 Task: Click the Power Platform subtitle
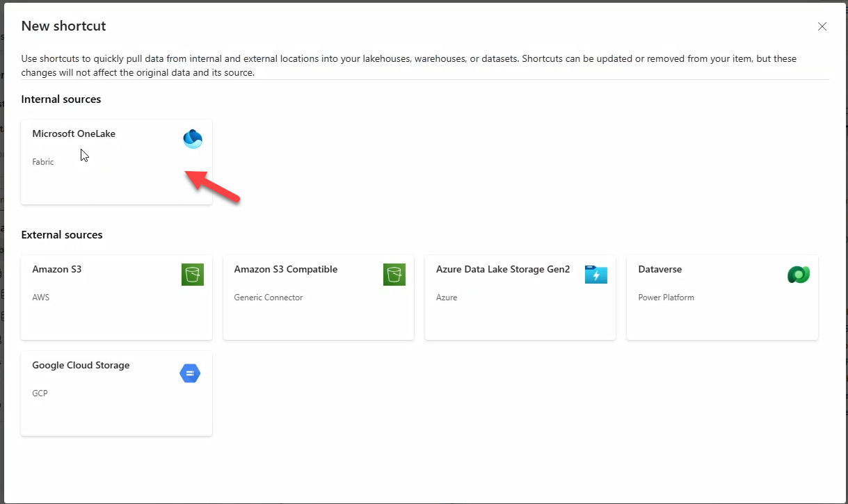tap(666, 298)
